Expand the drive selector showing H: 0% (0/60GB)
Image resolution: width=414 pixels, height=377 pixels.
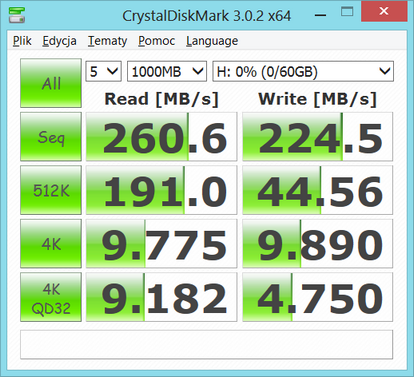[303, 71]
